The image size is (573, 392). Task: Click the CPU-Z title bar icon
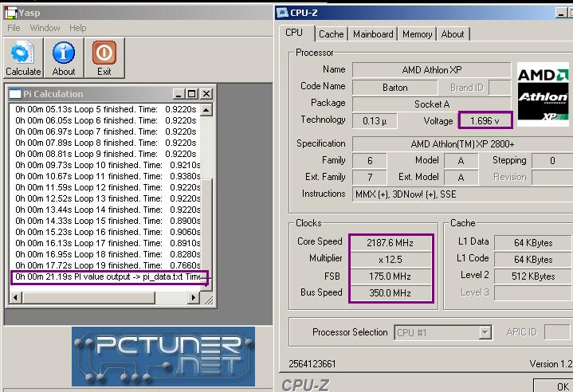click(x=282, y=13)
